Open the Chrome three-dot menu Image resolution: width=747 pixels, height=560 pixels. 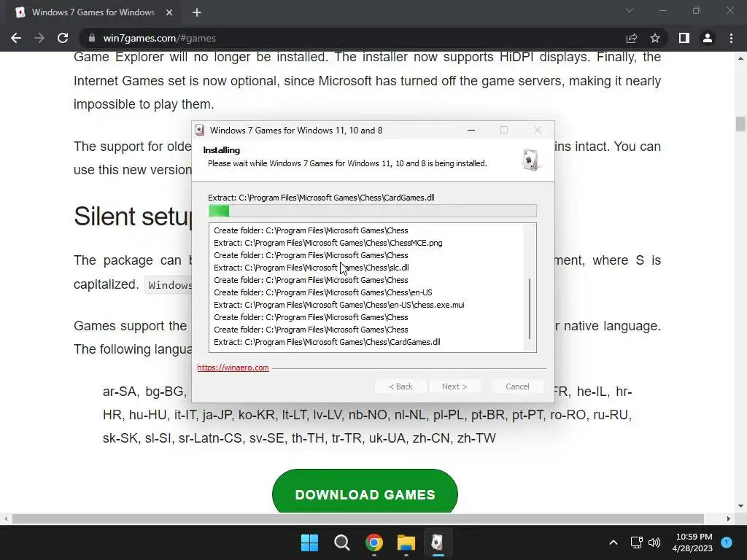click(731, 38)
